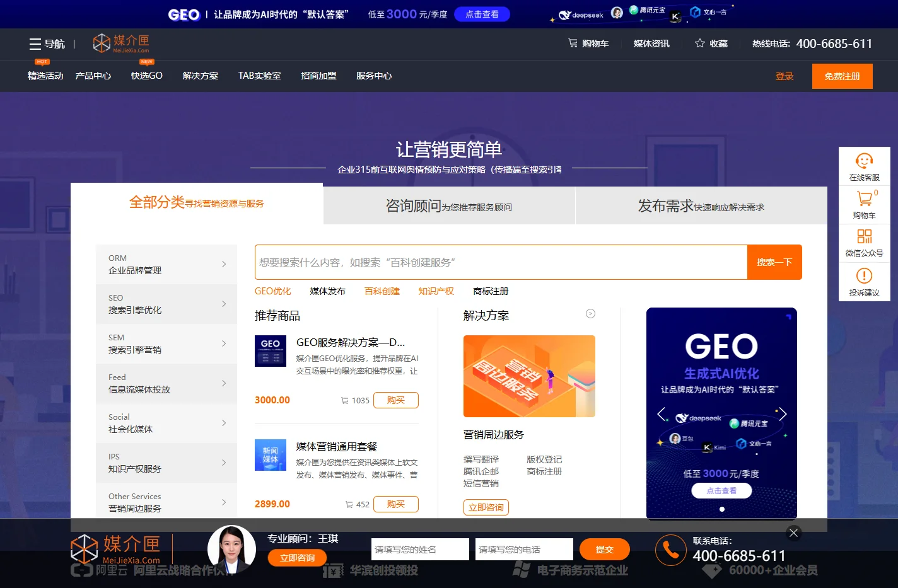Screen dimensions: 898x588
Task: Open the 购物车 cart in top header
Action: point(588,43)
